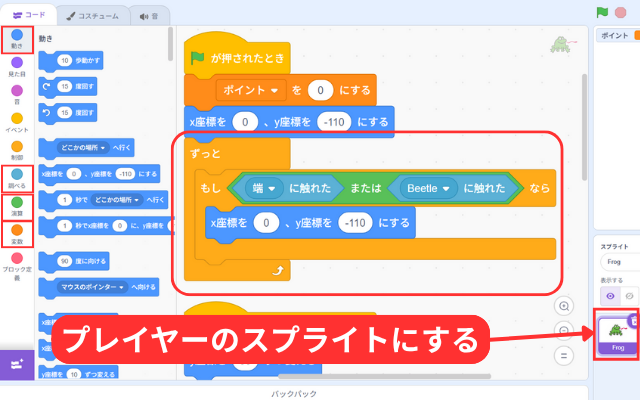Switch to the 音 sounds tab

point(149,16)
